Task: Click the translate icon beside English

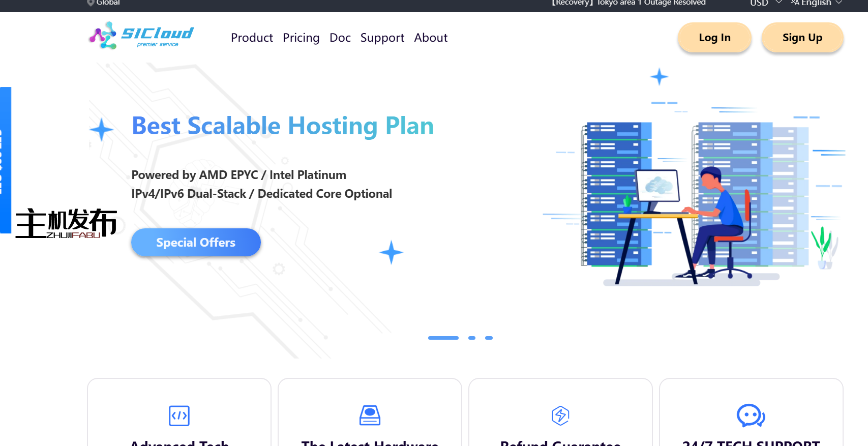Action: (x=795, y=3)
